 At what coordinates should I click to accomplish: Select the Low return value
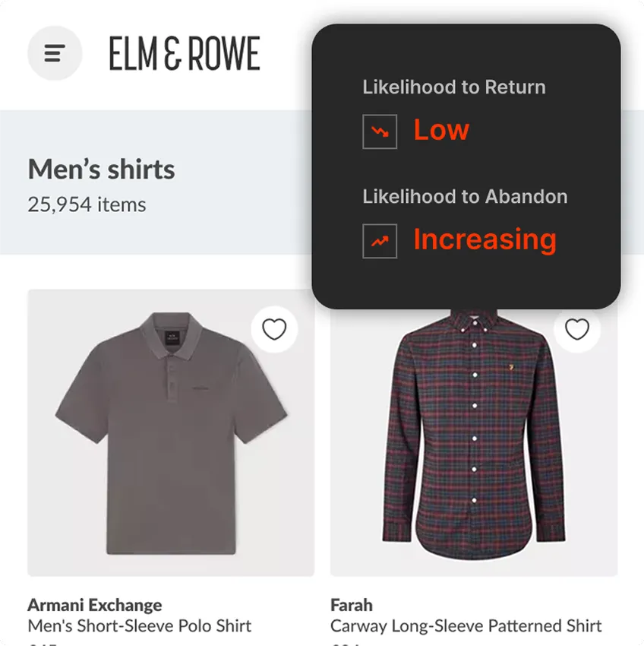coord(441,130)
